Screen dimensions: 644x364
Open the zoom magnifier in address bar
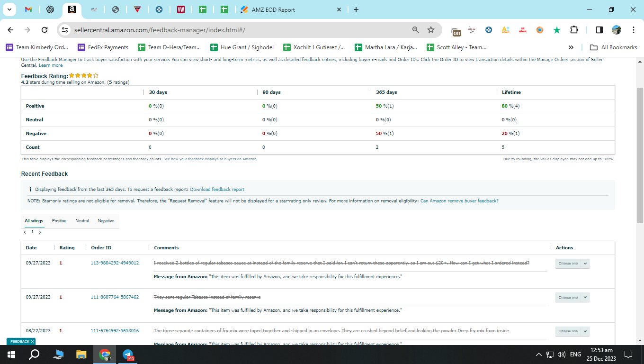click(416, 30)
